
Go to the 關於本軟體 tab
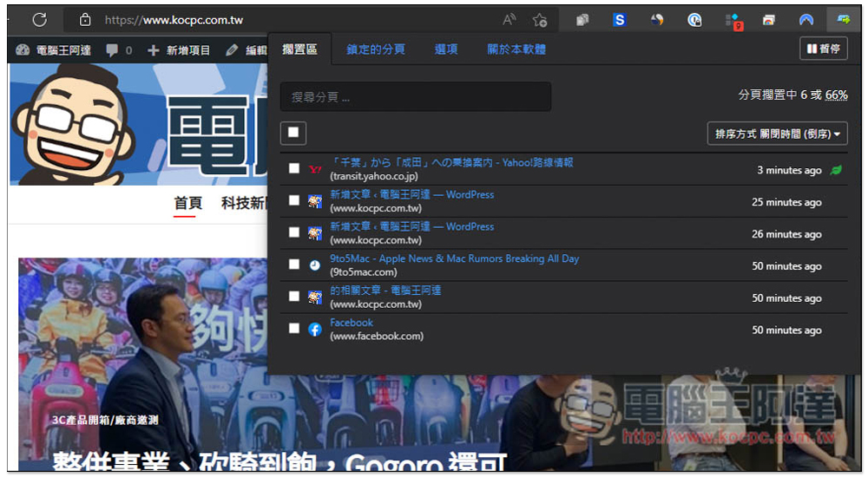tap(516, 49)
